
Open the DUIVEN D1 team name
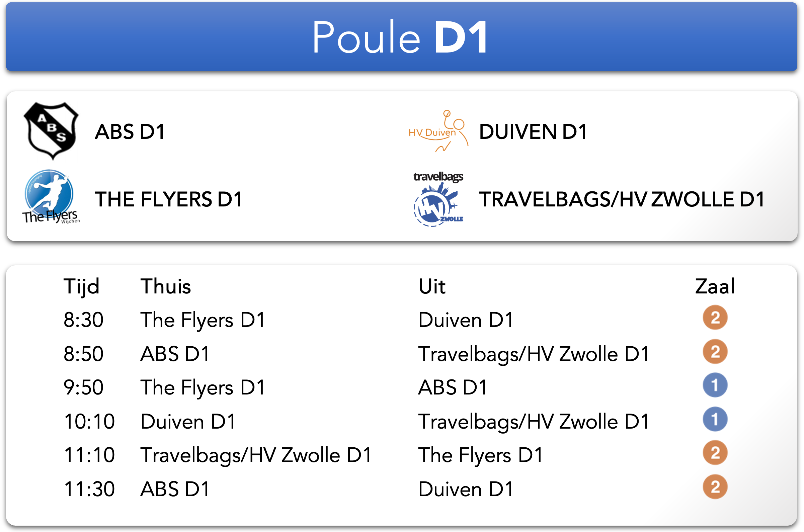tap(533, 131)
